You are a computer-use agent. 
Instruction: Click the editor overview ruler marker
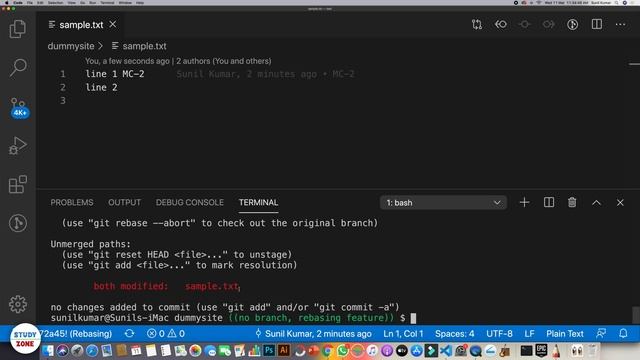(x=634, y=64)
